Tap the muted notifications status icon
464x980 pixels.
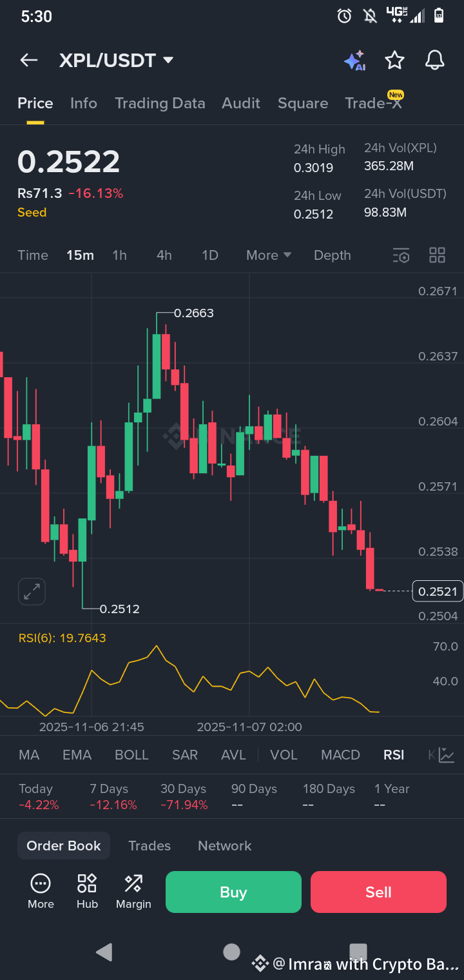click(x=371, y=16)
